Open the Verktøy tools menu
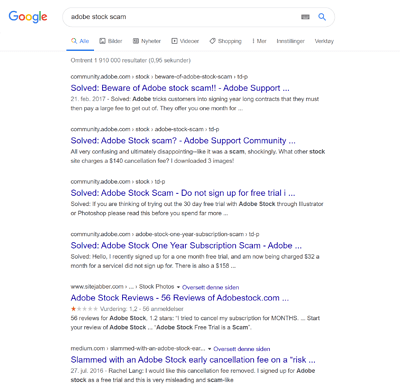The height and width of the screenshot is (390, 400). 324,41
